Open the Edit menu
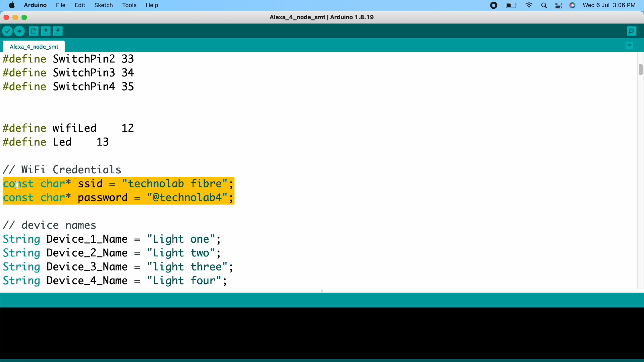This screenshot has height=362, width=644. point(80,5)
